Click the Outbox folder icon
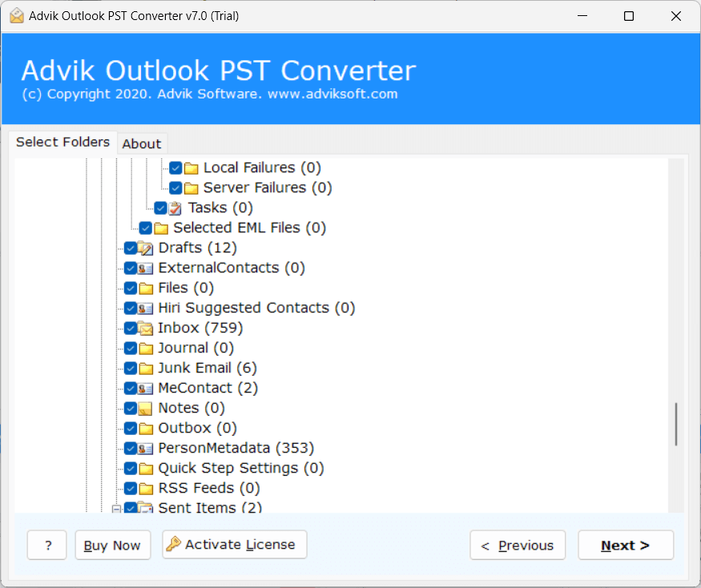This screenshot has width=701, height=588. pyautogui.click(x=146, y=429)
